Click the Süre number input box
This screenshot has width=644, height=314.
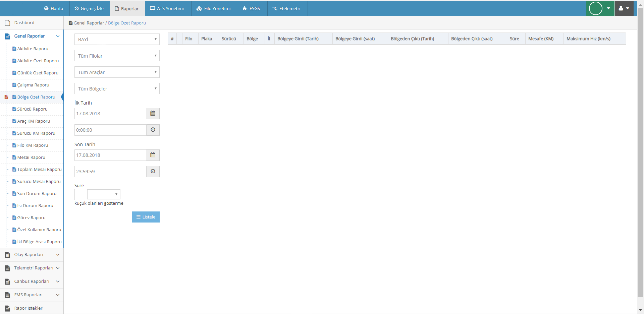pos(80,194)
